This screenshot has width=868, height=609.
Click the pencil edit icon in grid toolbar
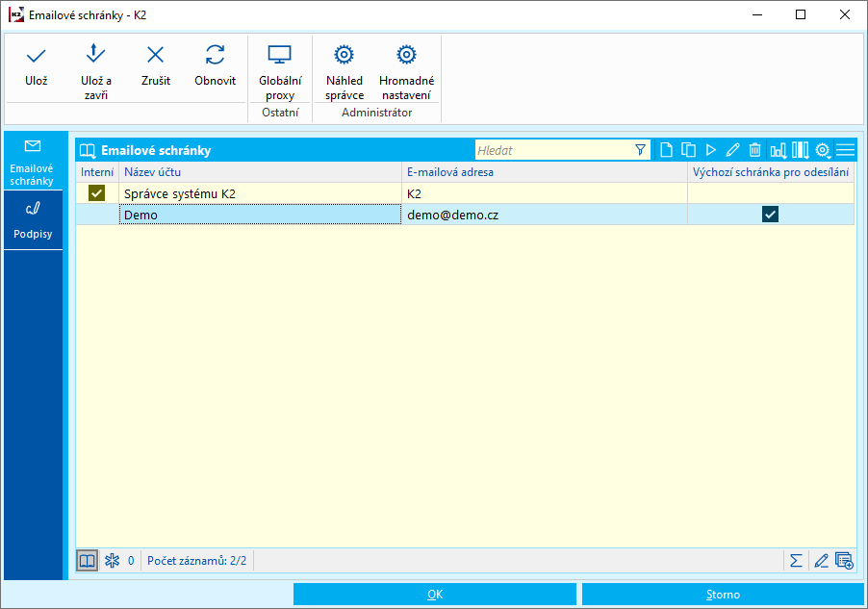coord(732,150)
